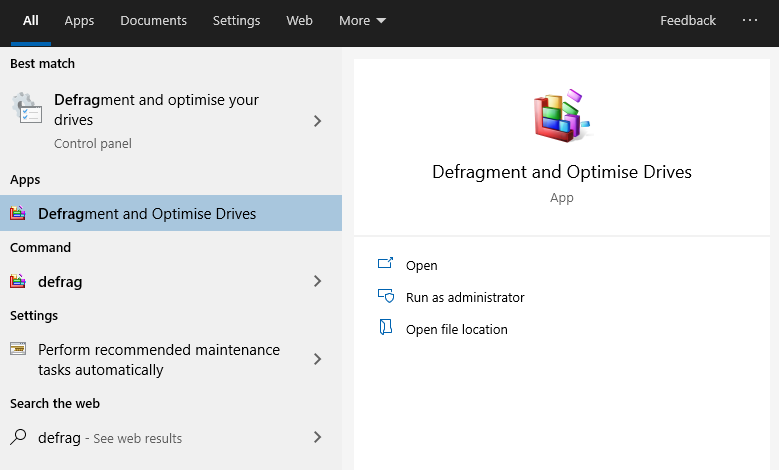Switch to the Web search tab
779x470 pixels.
[299, 20]
